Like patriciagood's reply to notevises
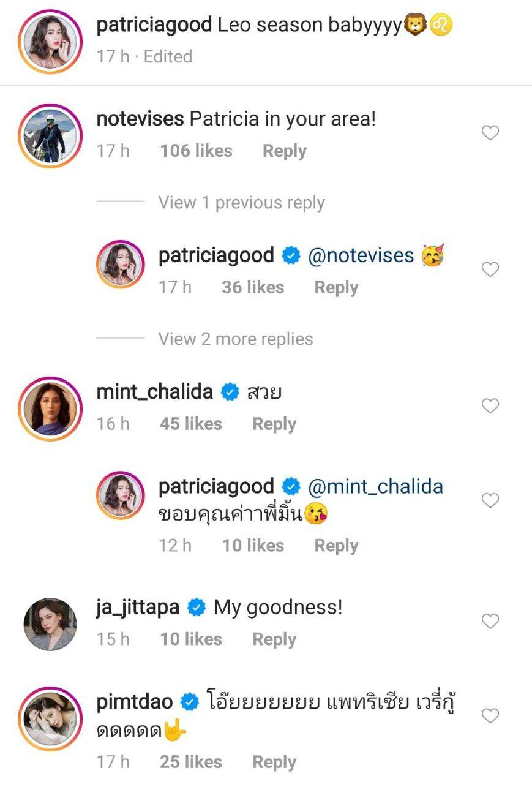Screen dimensions: 532x787 (490, 269)
